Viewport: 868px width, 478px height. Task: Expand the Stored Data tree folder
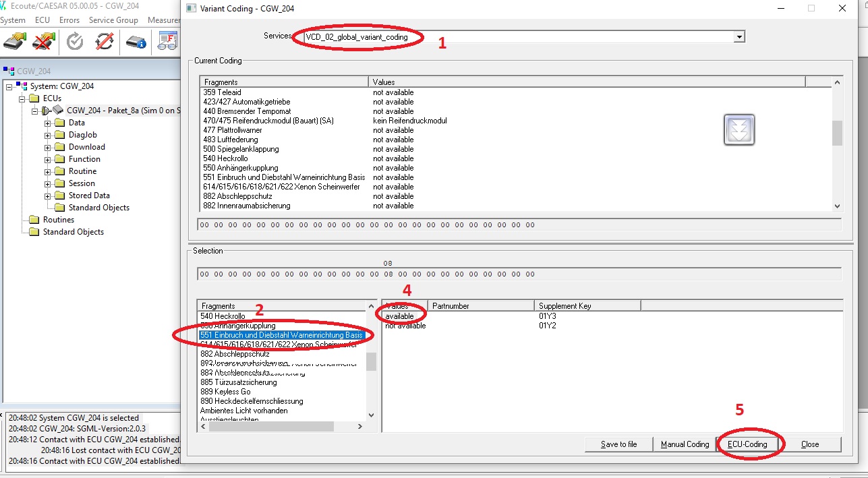coord(49,196)
